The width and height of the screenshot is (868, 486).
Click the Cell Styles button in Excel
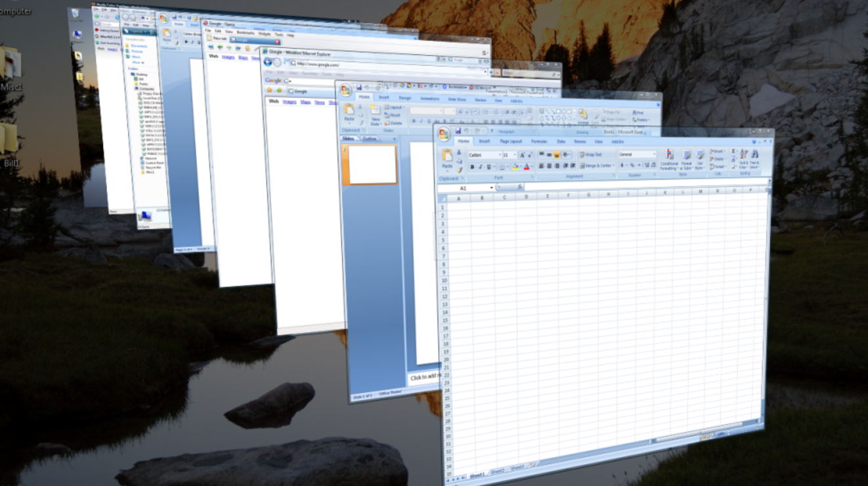[x=699, y=160]
